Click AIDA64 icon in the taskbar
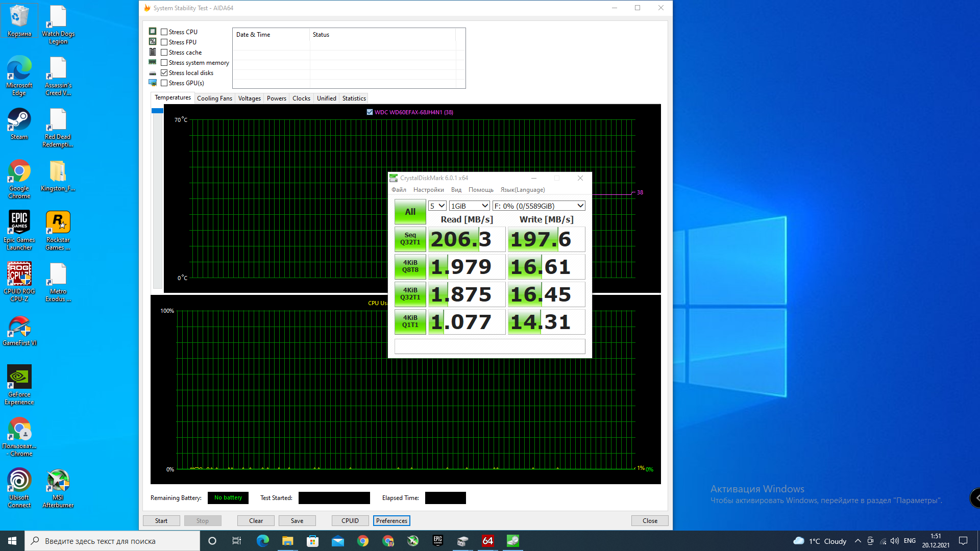This screenshot has height=551, width=980. coord(487,541)
